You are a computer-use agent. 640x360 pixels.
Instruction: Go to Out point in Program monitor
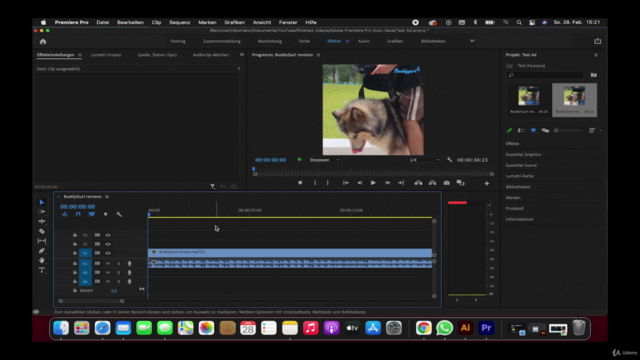pos(401,183)
